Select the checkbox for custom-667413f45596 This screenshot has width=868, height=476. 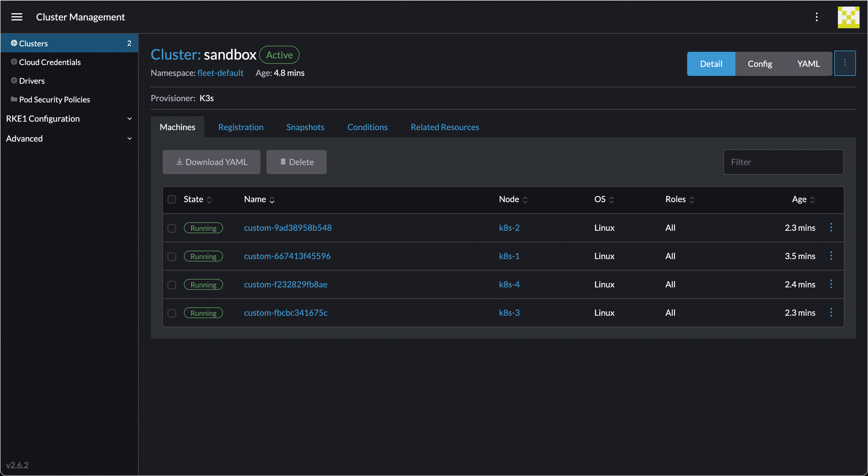pos(172,256)
